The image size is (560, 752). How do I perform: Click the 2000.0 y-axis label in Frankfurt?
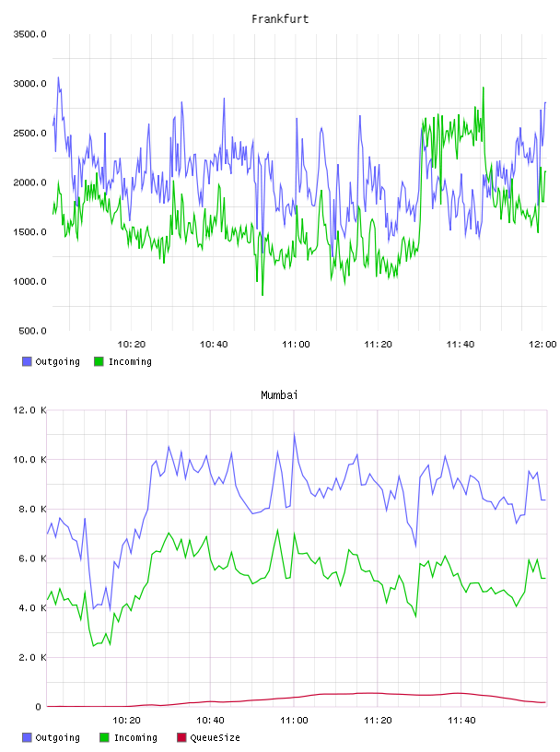[29, 182]
